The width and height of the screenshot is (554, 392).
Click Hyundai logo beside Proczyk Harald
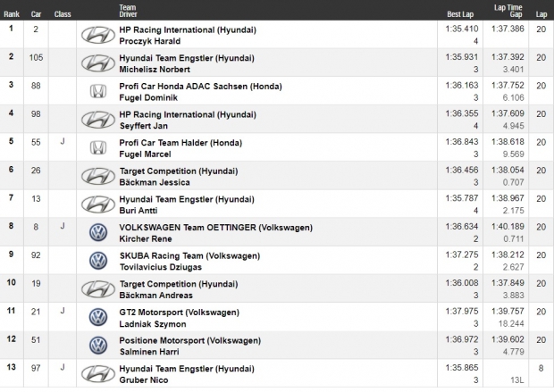(97, 36)
